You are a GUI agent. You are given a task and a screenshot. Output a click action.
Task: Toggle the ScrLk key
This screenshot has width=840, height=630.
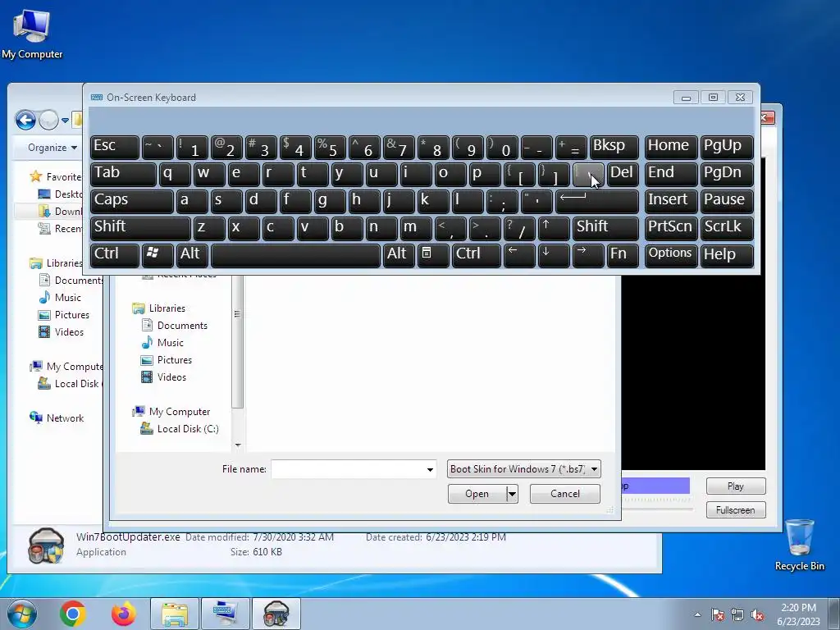[727, 228]
